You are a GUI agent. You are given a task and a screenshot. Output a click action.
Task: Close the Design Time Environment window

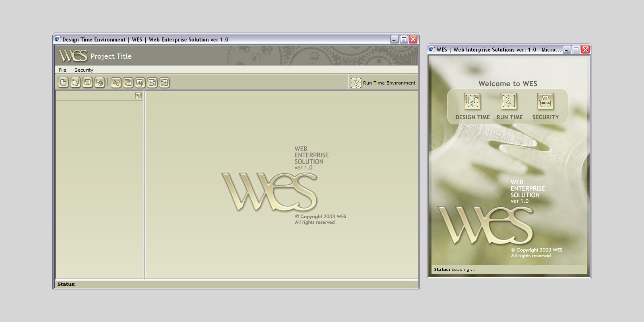413,39
